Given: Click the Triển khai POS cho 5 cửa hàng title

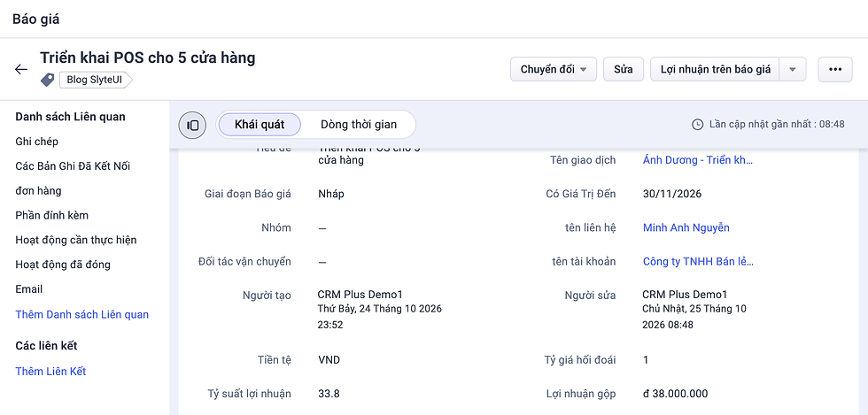Looking at the screenshot, I should (x=148, y=58).
